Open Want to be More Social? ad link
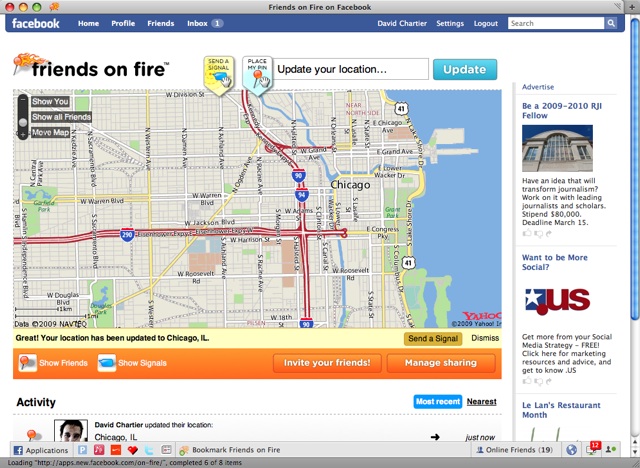640x468 pixels. point(555,262)
